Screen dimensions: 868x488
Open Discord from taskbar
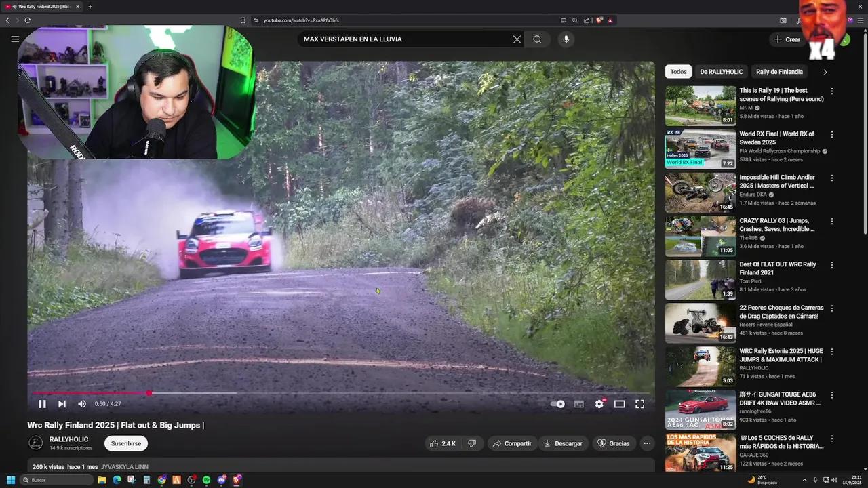click(222, 480)
